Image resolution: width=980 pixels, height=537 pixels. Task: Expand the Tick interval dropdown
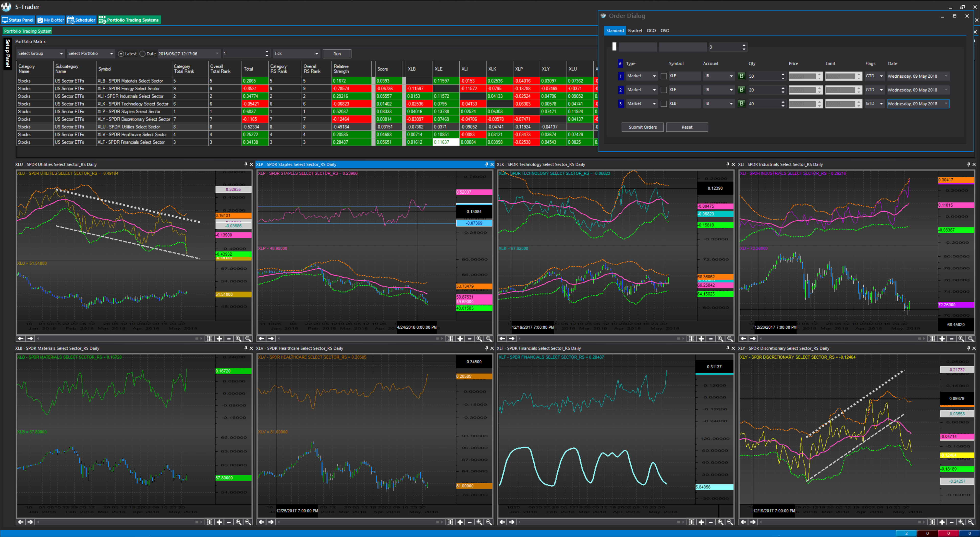click(296, 54)
